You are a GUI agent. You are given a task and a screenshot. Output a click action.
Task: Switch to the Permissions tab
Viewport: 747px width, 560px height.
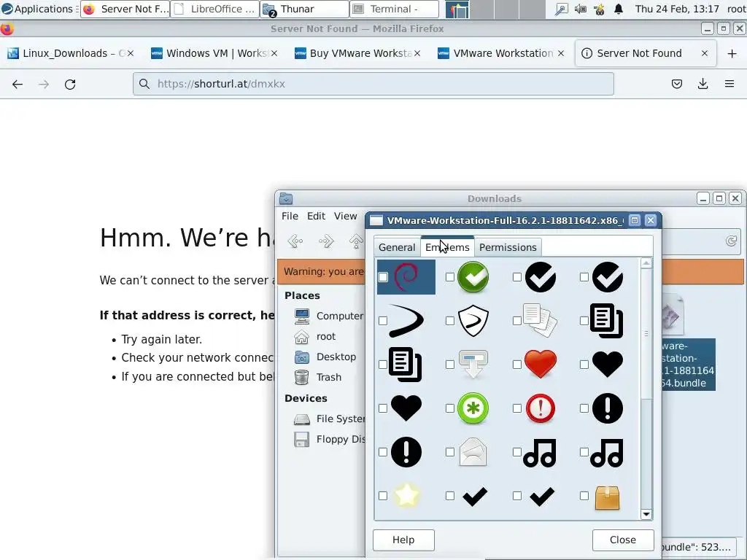508,248
